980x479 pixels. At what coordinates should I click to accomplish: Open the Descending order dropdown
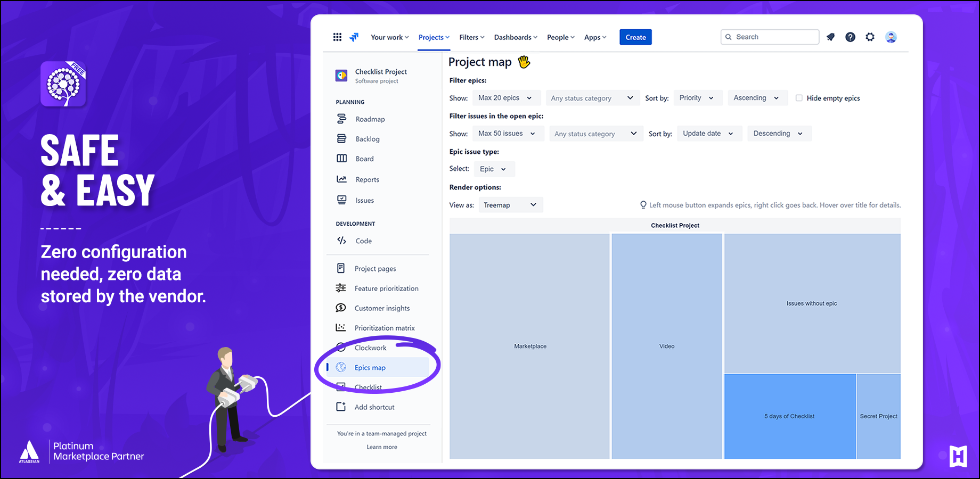779,134
